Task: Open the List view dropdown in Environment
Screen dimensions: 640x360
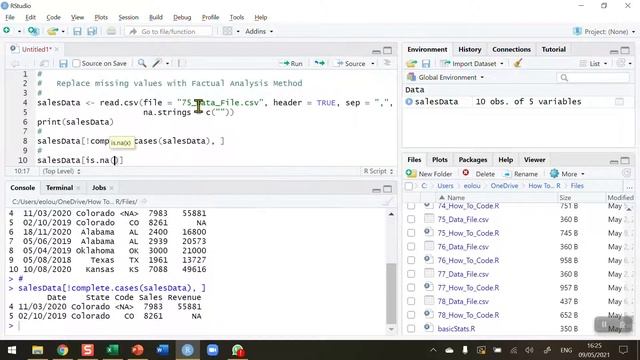Action: click(x=594, y=64)
